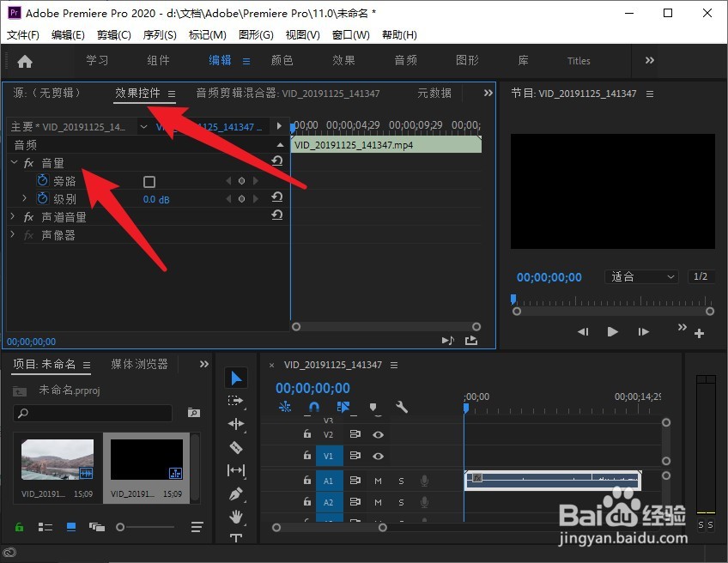The image size is (728, 563).
Task: Step forward one frame in program monitor
Action: click(x=643, y=332)
